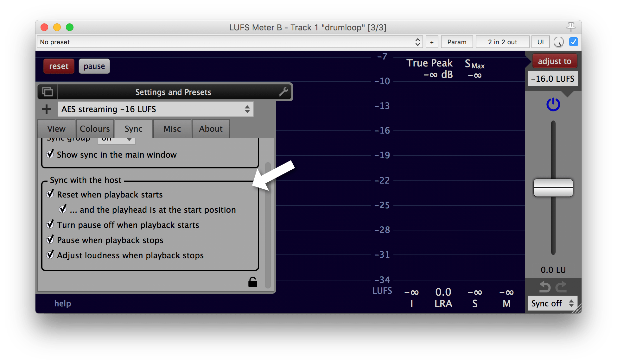
Task: Click the reset button to clear measurements
Action: point(58,66)
